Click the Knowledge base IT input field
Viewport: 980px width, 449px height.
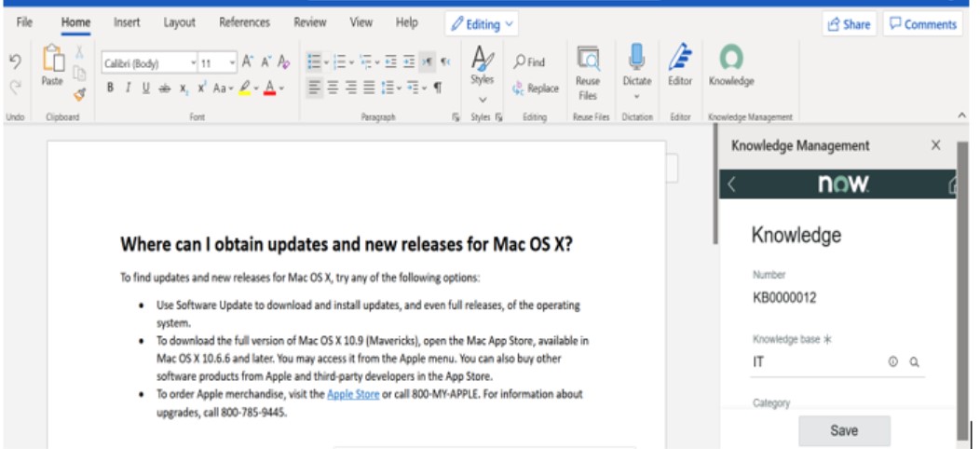815,362
